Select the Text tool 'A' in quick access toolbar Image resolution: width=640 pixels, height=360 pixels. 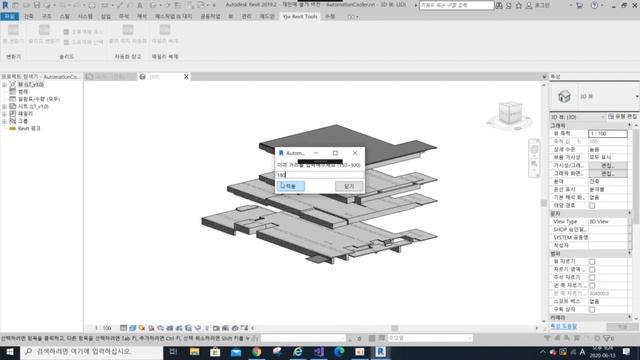tap(140, 5)
